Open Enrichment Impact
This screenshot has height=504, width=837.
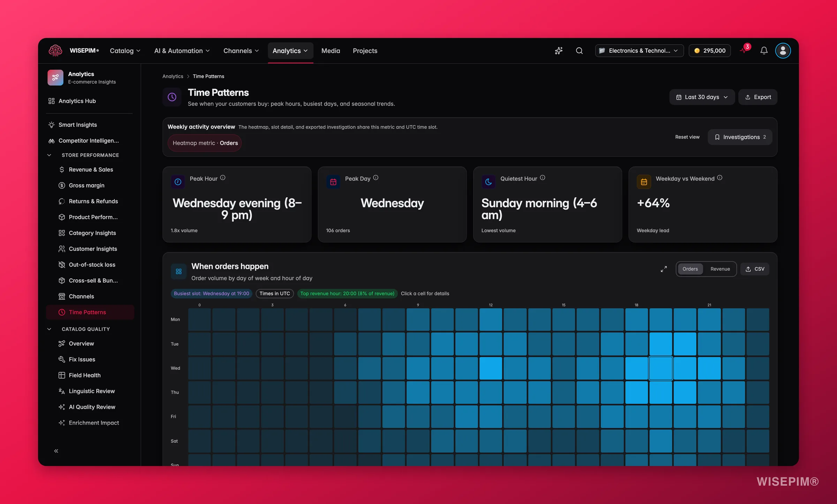point(90,423)
